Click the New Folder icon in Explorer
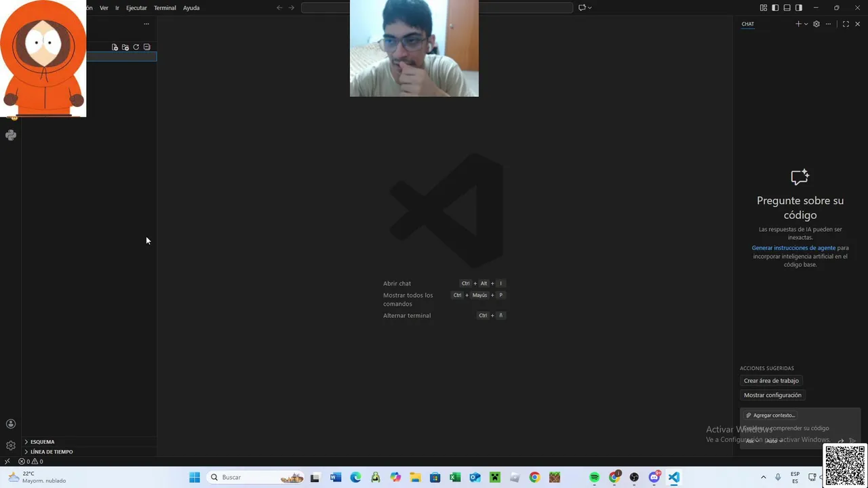Image resolution: width=868 pixels, height=488 pixels. [x=125, y=47]
